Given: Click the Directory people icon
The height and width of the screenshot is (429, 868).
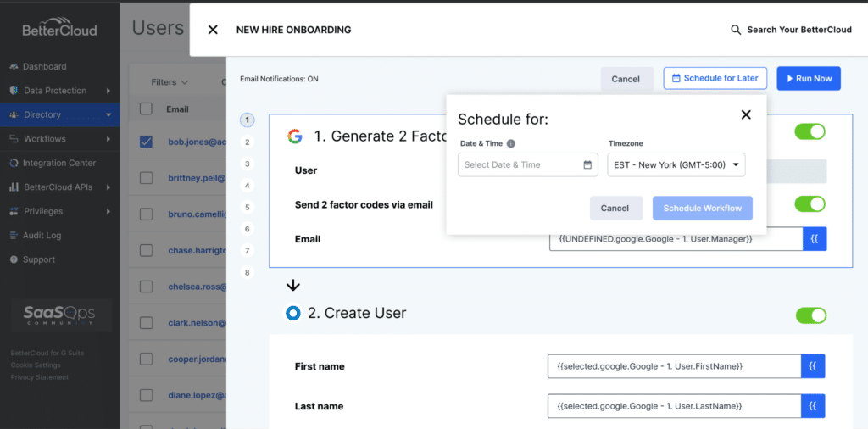Looking at the screenshot, I should 14,115.
